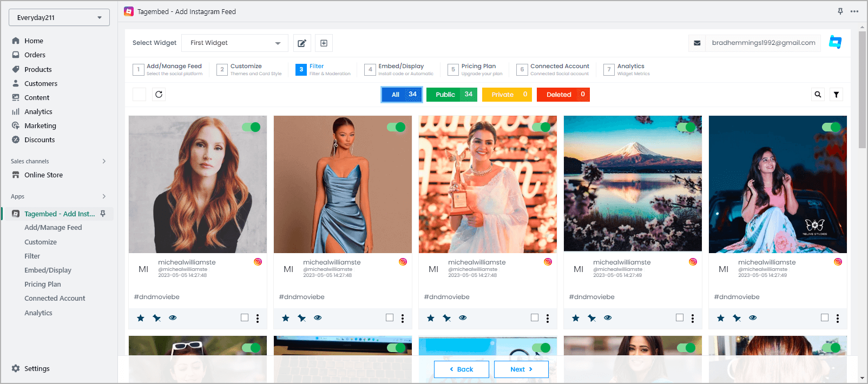Open more options for floral skirt girl post

coord(838,319)
